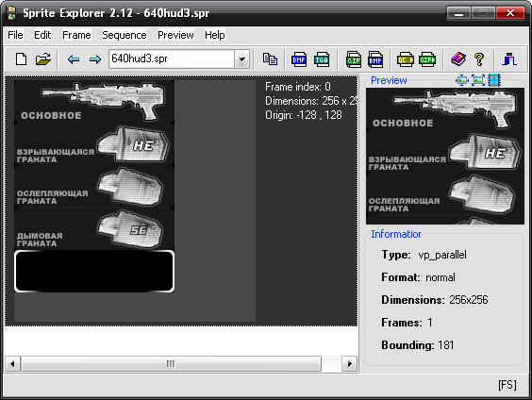Click the 'Origin: -128 , 128' text
Image resolution: width=532 pixels, height=400 pixels.
coord(304,115)
